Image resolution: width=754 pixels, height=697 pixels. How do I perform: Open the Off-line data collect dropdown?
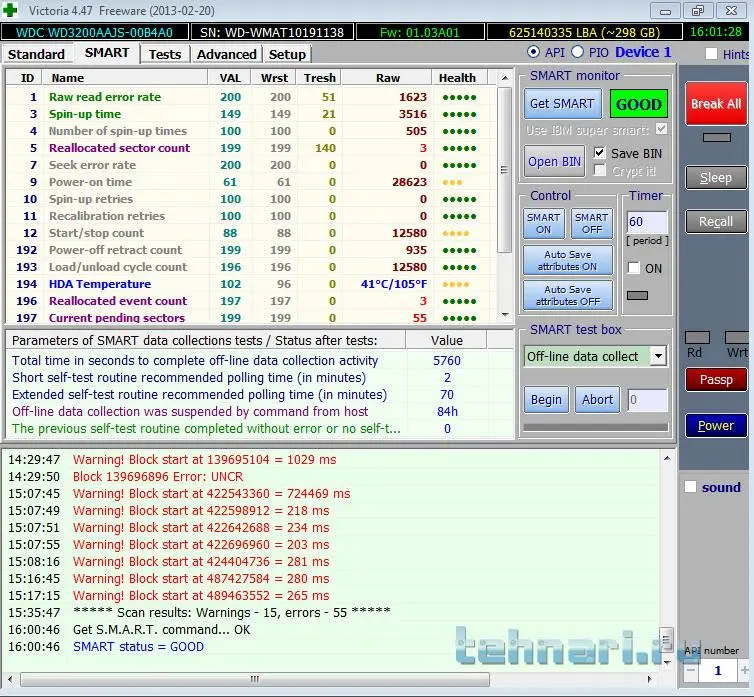[x=658, y=356]
